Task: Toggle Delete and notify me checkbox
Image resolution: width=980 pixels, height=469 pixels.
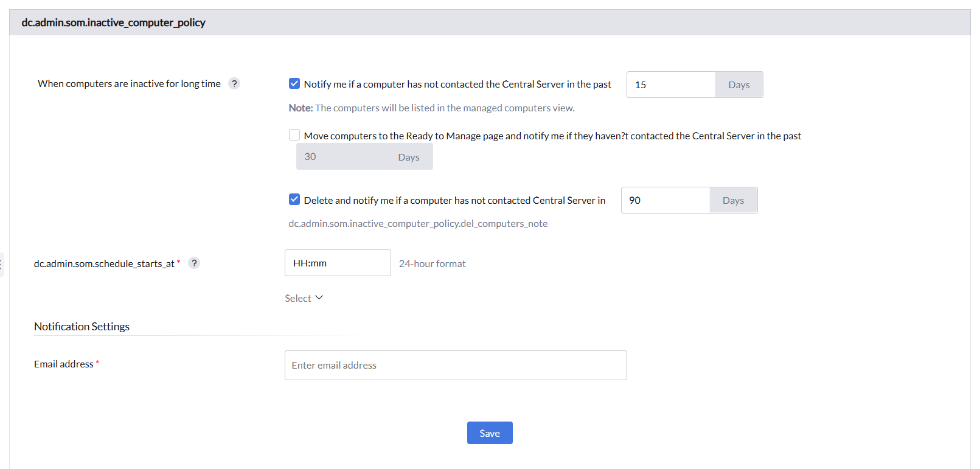Action: (x=294, y=200)
